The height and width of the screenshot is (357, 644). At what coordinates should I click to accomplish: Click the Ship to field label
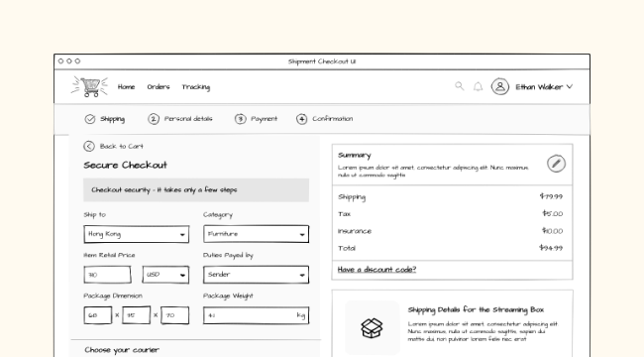(94, 214)
